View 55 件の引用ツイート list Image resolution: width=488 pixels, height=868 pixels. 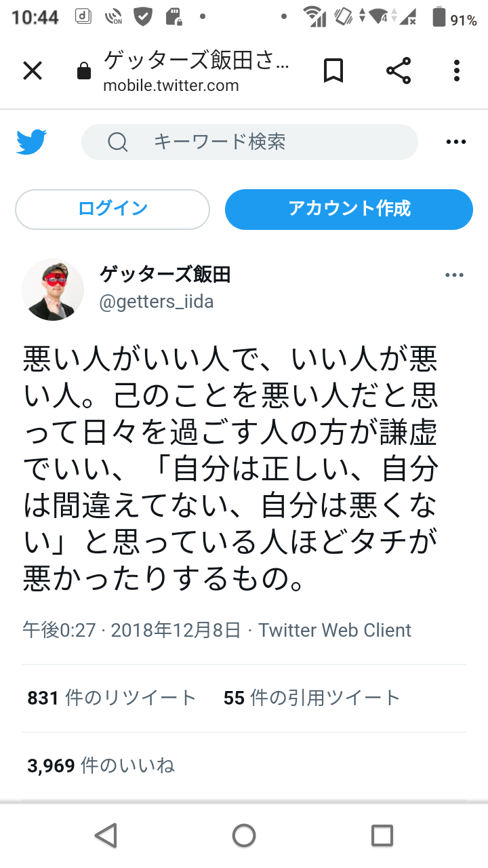(x=312, y=698)
